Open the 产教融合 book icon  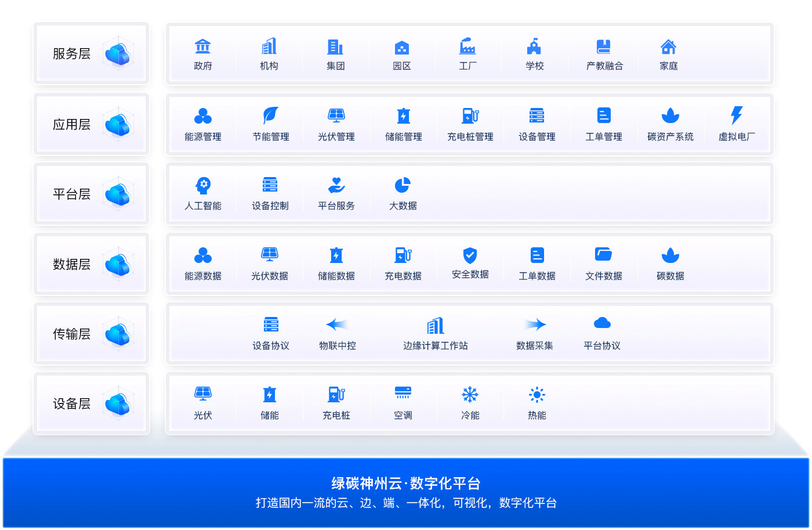tap(604, 46)
